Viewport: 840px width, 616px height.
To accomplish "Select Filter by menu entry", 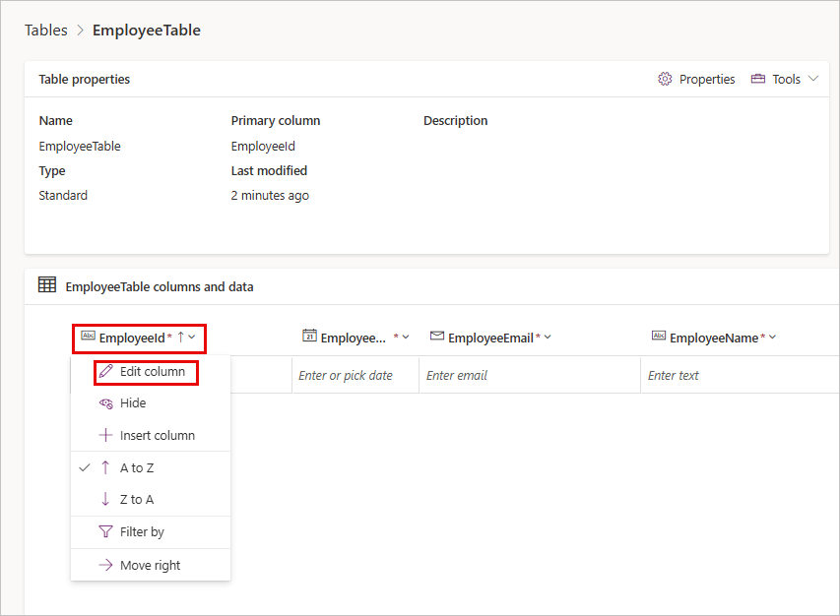I will (151, 532).
